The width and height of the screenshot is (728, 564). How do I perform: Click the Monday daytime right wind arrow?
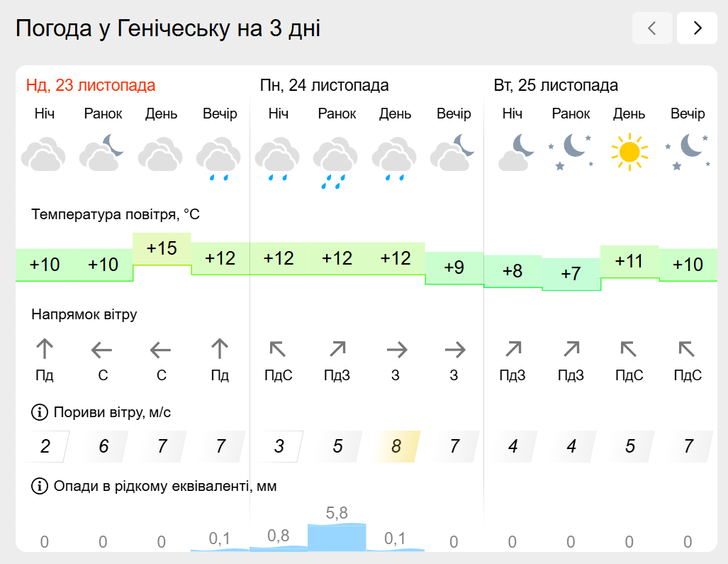396,349
